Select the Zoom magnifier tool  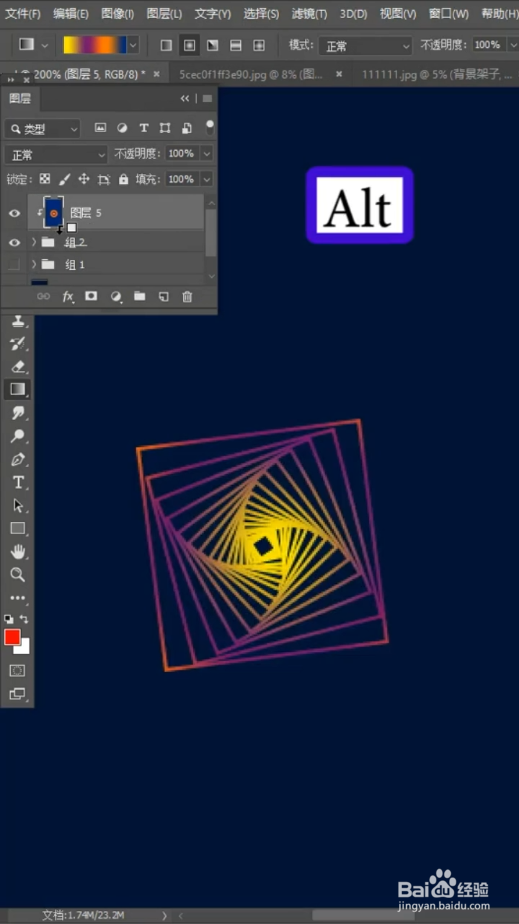18,575
